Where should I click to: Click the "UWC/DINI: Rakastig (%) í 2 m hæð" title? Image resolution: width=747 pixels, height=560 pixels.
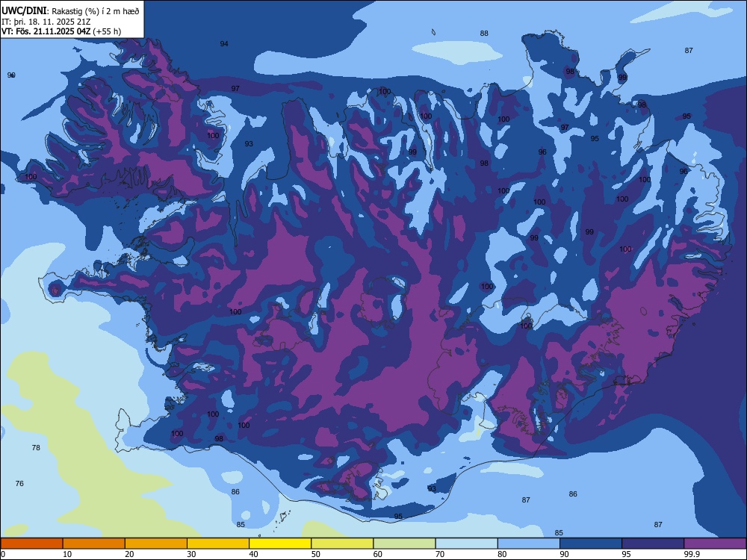pos(70,10)
